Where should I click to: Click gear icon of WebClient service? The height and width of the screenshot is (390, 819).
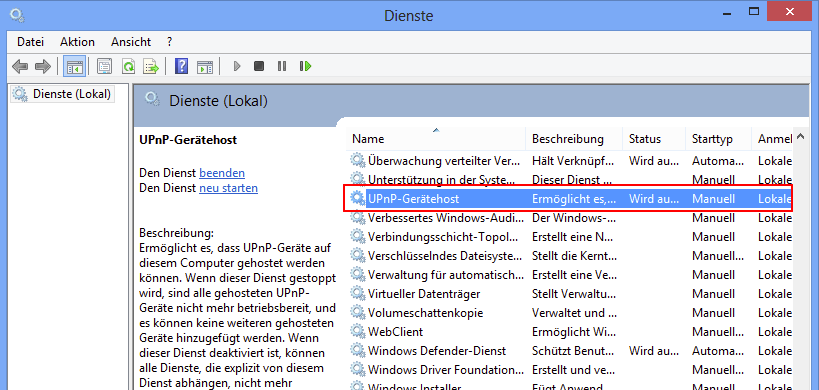click(x=358, y=332)
